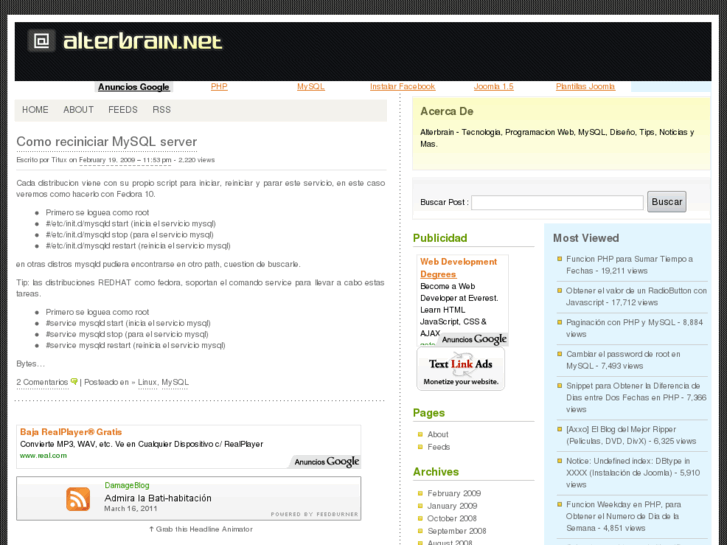The height and width of the screenshot is (545, 727).
Task: Click the Anuncios Google label under RealPlayer ad
Action: pos(326,462)
